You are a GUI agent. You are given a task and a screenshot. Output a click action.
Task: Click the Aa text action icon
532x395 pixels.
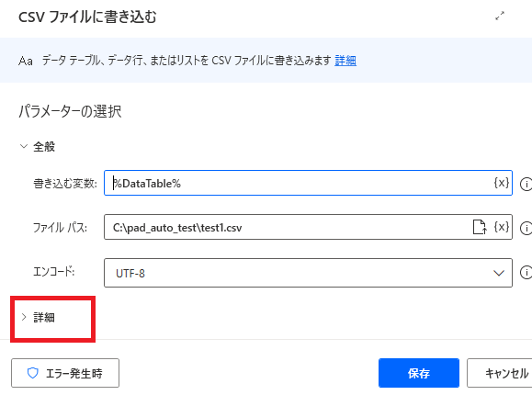pos(26,61)
